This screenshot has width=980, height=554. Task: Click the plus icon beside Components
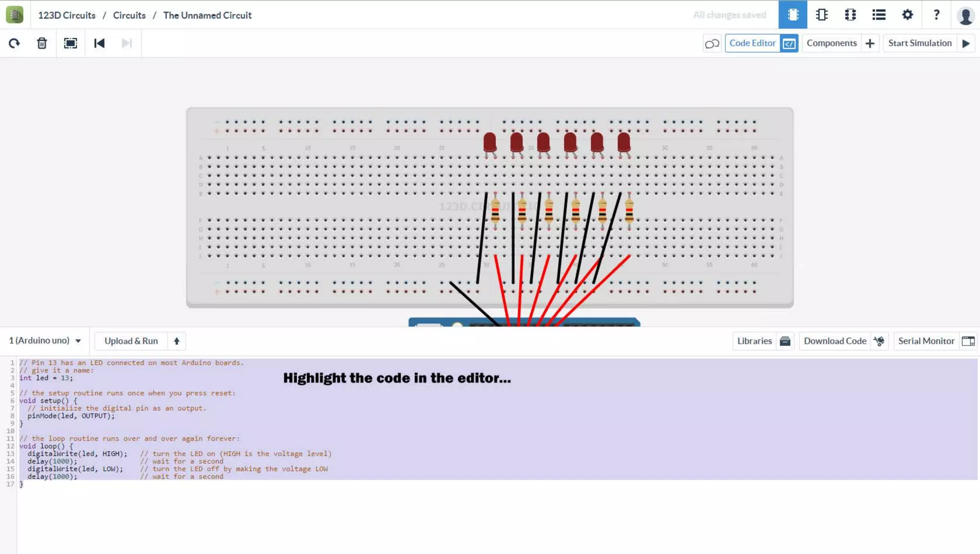pyautogui.click(x=870, y=44)
